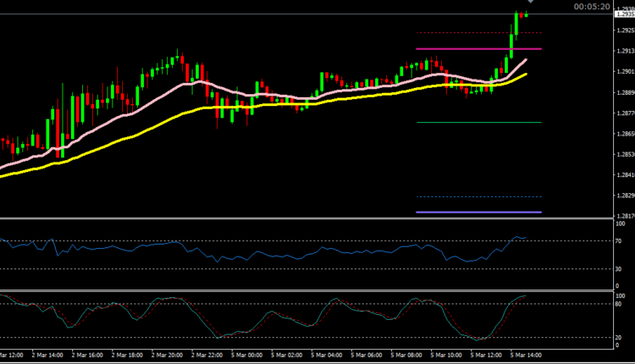635x364 pixels.
Task: Select the blue dashed horizontal line
Action: point(478,197)
